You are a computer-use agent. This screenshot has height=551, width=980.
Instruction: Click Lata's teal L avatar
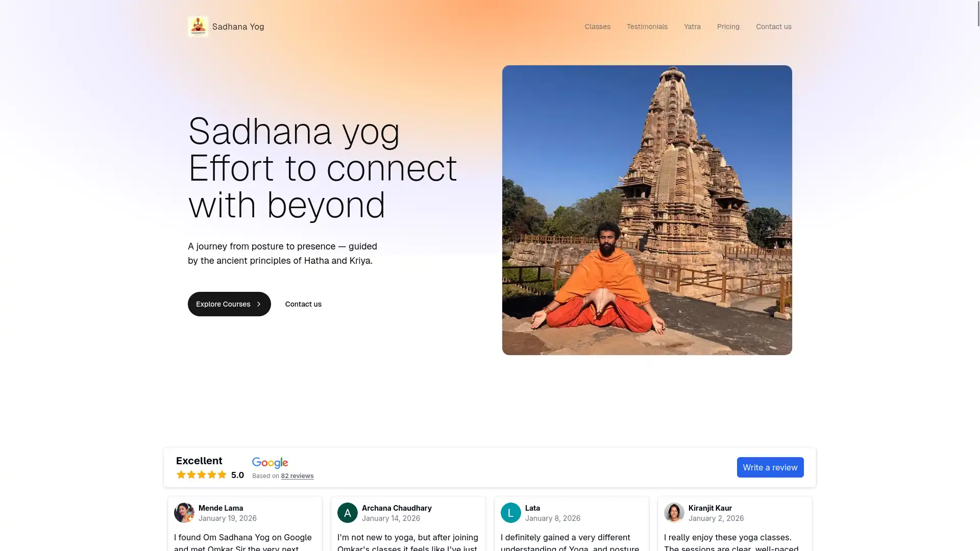511,513
